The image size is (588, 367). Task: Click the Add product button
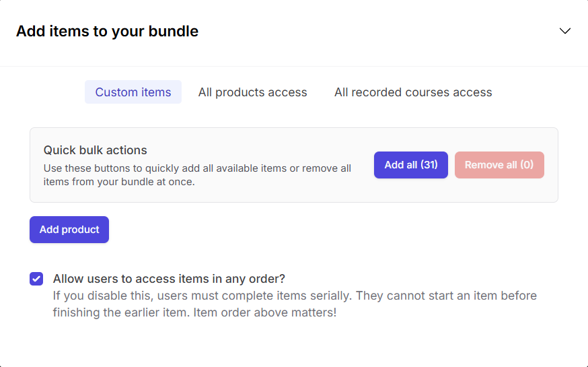pyautogui.click(x=69, y=230)
